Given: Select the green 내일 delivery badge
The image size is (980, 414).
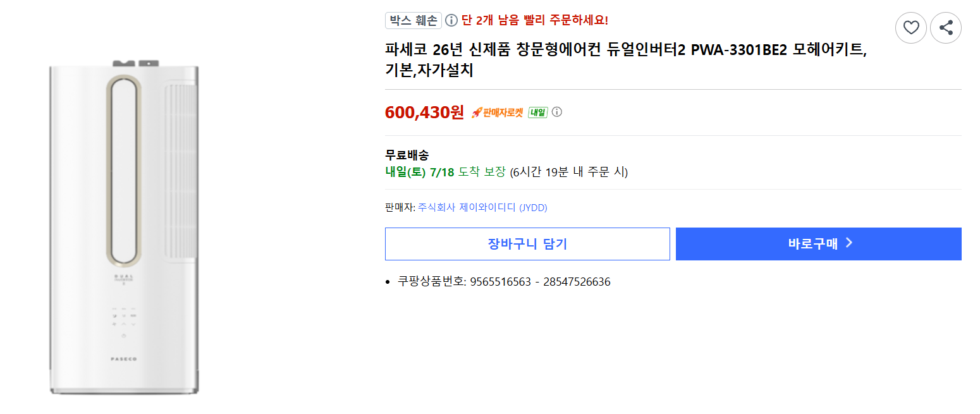Looking at the screenshot, I should pos(537,113).
